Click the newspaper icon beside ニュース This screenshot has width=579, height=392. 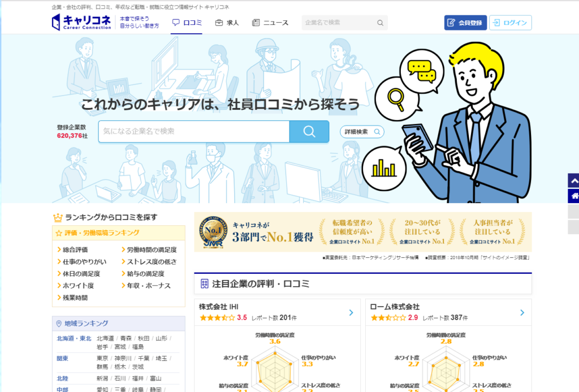256,22
